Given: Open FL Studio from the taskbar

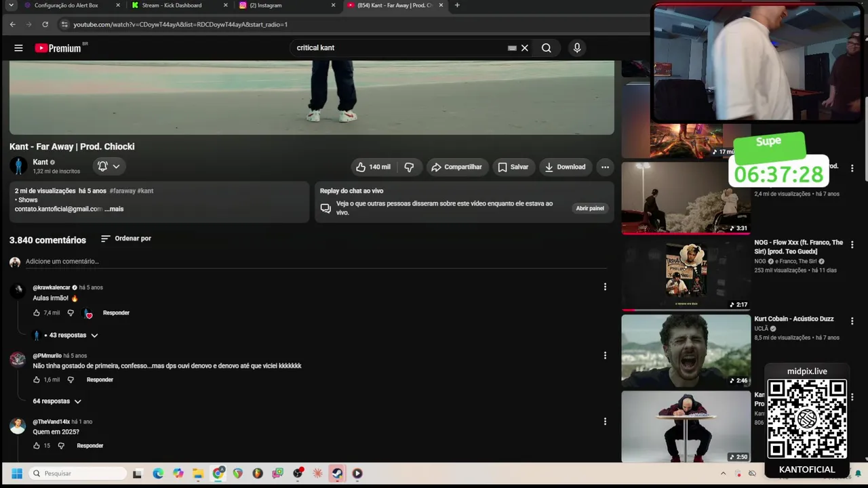Looking at the screenshot, I should [x=258, y=474].
